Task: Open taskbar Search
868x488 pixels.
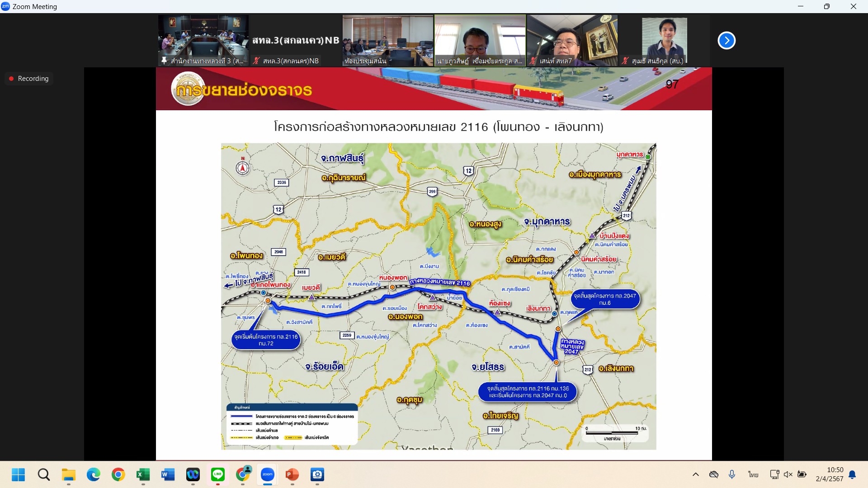Action: [x=44, y=474]
